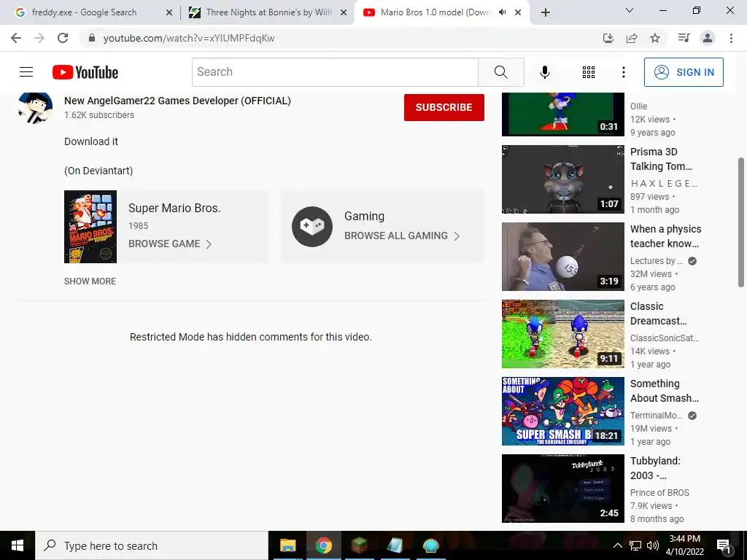Viewport: 747px width, 560px height.
Task: Click the page vertical scrollbar
Action: 741,222
